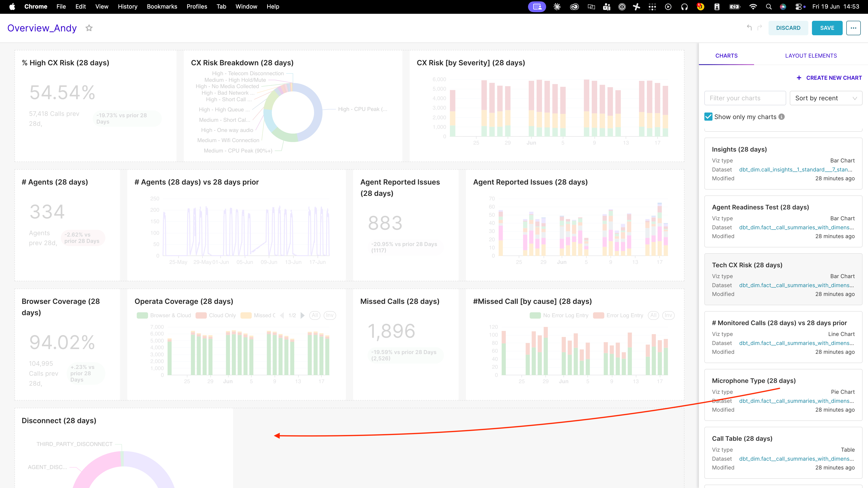Image resolution: width=868 pixels, height=488 pixels.
Task: Open the Bookmarks menu
Action: 162,6
